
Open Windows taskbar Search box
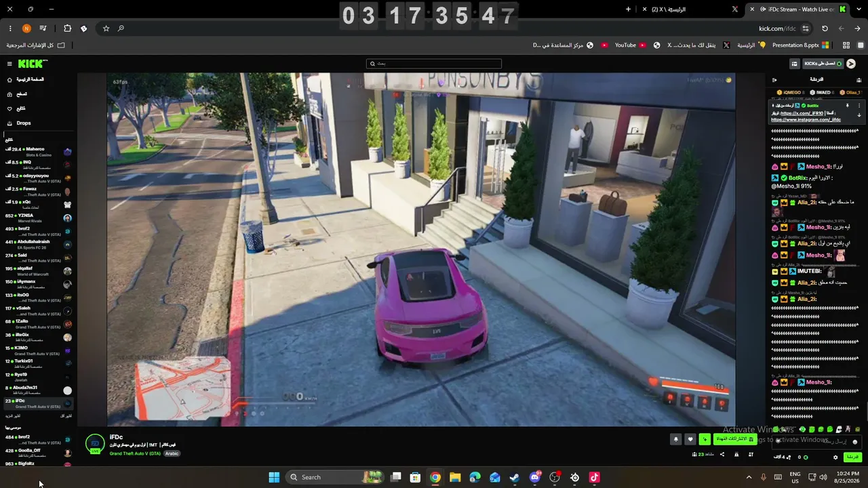[x=335, y=477]
